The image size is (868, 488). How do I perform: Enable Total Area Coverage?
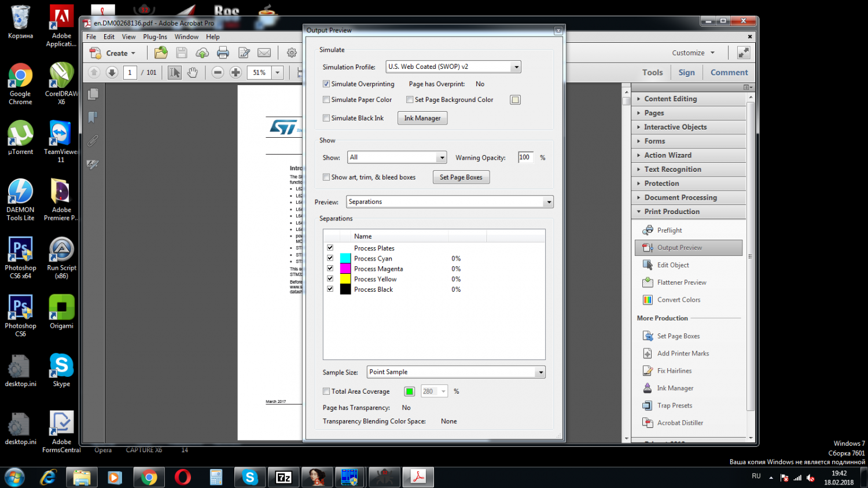(x=326, y=391)
